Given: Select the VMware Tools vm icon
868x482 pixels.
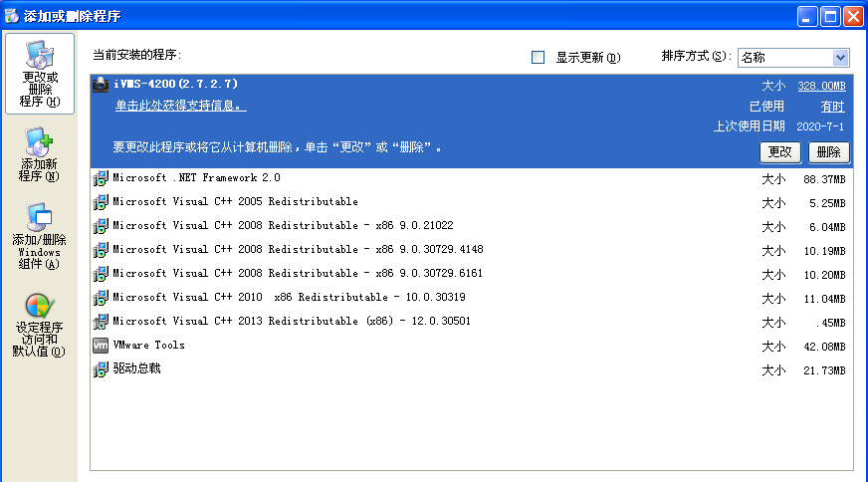Looking at the screenshot, I should tap(101, 346).
